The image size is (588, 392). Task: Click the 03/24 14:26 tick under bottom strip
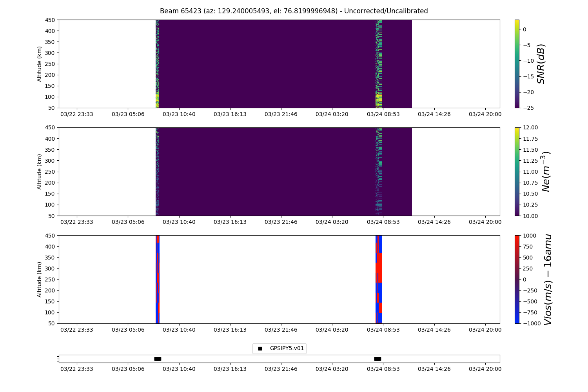[x=434, y=369]
